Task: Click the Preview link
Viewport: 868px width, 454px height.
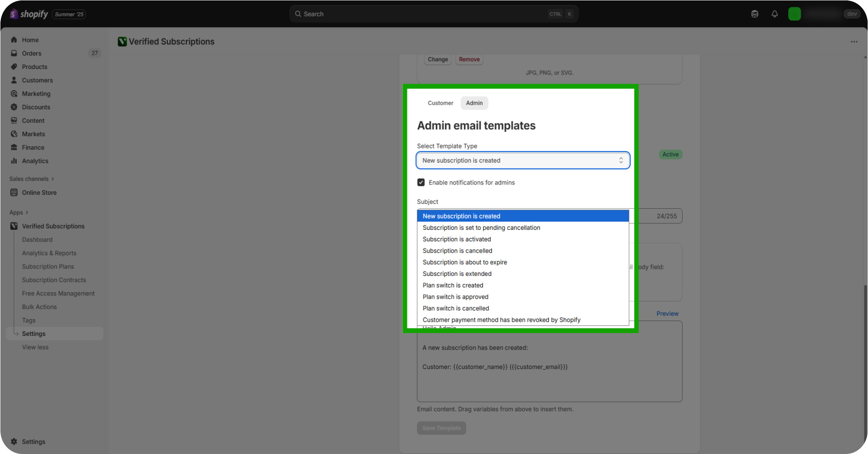Action: click(x=667, y=313)
